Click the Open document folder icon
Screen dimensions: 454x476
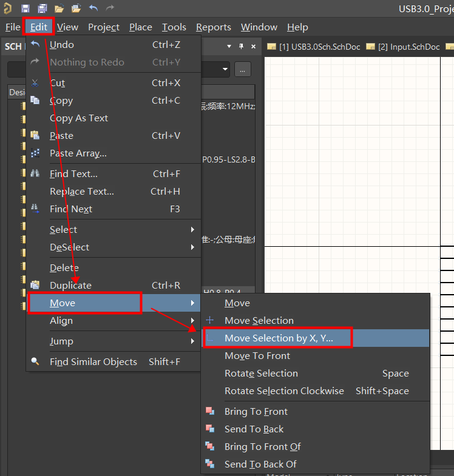pos(59,8)
